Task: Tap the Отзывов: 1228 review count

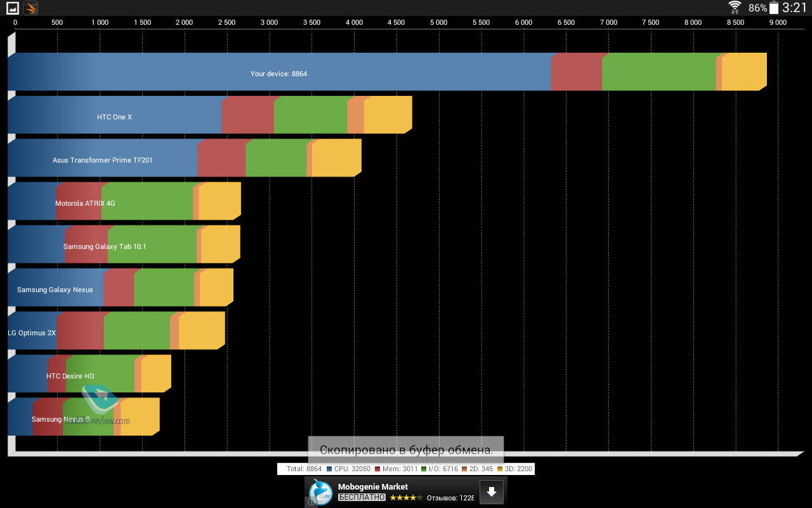Action: [x=450, y=498]
